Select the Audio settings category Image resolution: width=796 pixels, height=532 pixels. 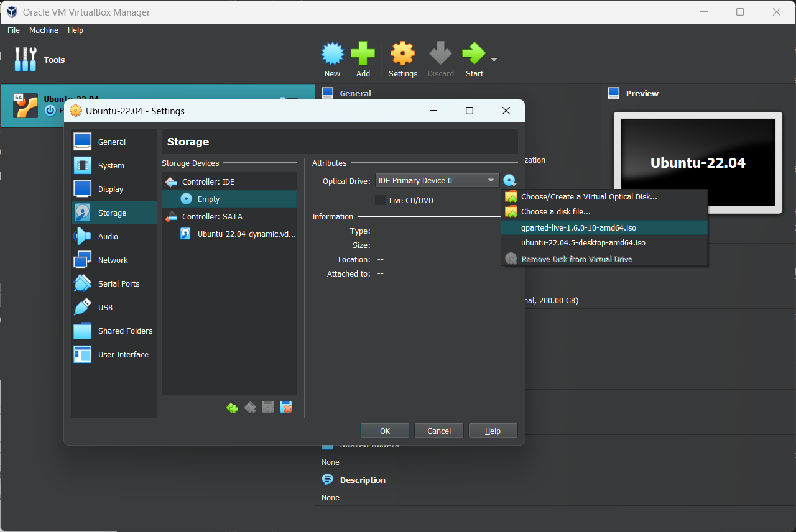[x=114, y=236]
